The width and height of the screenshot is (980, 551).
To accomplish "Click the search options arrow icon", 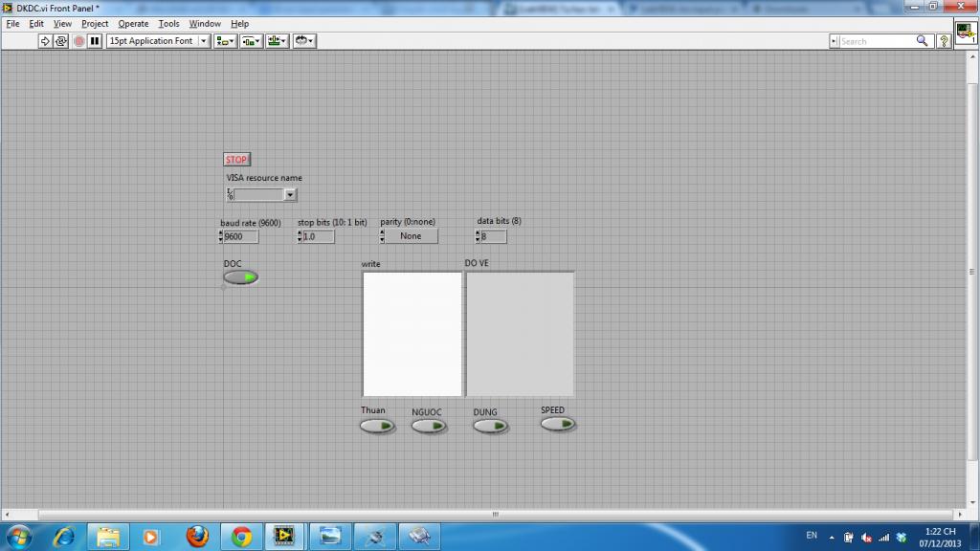I will point(834,41).
